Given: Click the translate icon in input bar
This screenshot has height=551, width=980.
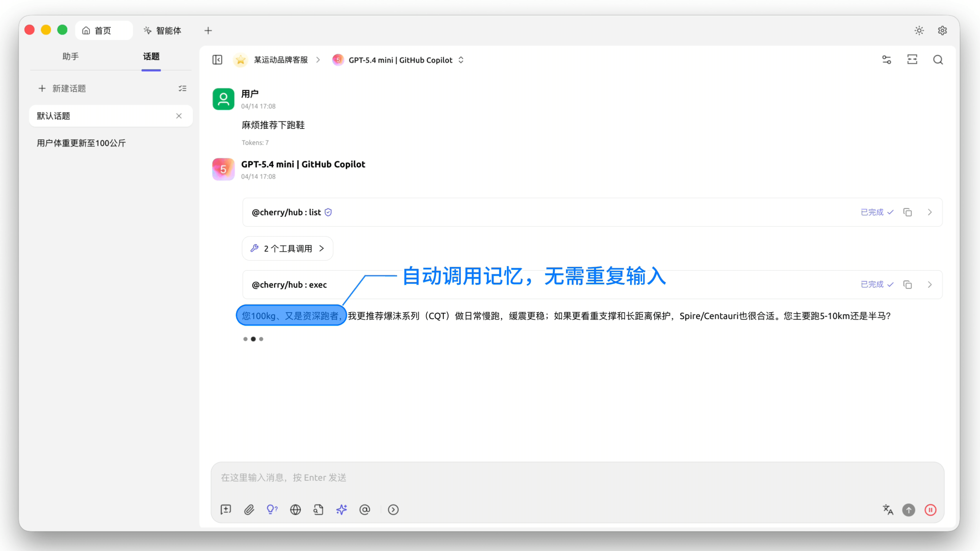Looking at the screenshot, I should point(888,510).
